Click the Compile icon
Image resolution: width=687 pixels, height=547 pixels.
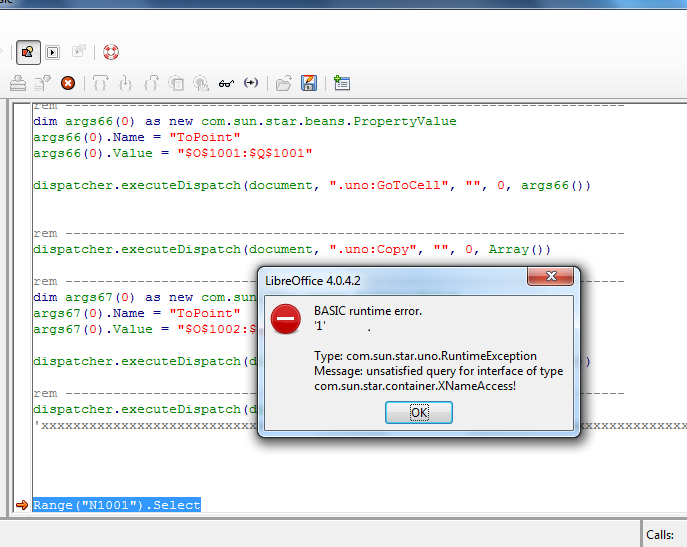click(x=18, y=83)
